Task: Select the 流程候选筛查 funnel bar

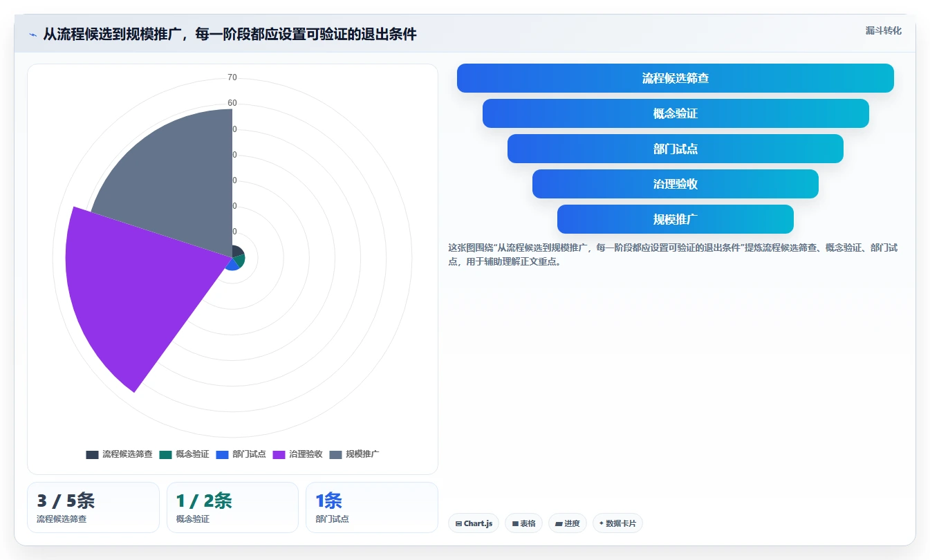Action: [676, 78]
